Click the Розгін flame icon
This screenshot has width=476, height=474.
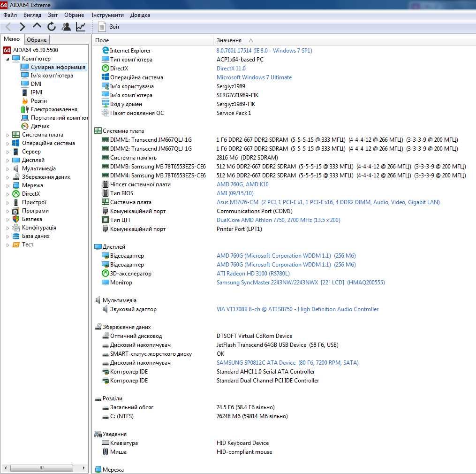click(25, 101)
